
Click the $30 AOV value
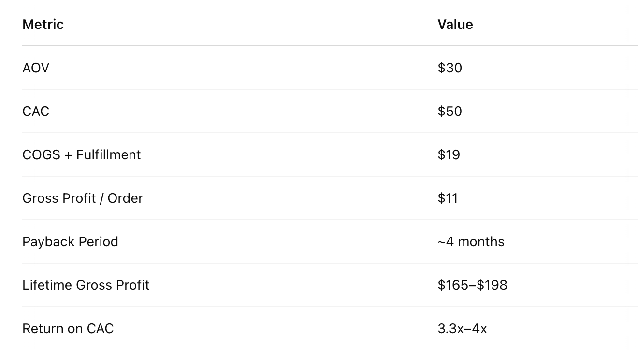pyautogui.click(x=449, y=68)
